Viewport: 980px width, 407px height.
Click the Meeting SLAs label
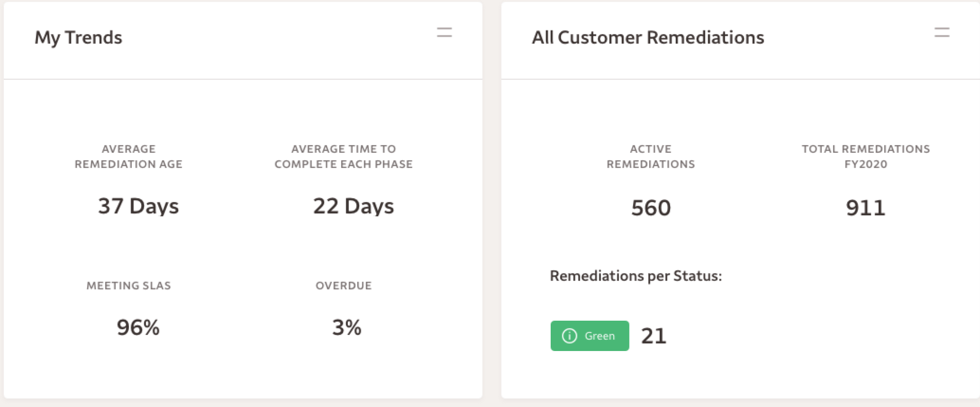[x=128, y=286]
